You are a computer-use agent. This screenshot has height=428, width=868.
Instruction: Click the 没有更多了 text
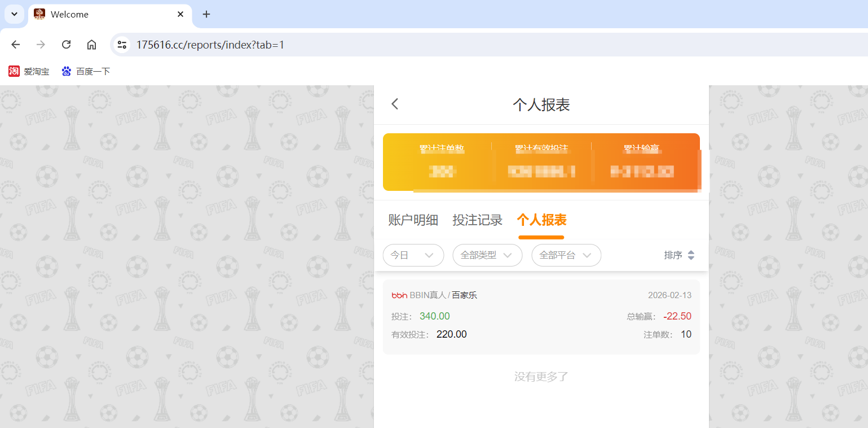click(x=541, y=376)
